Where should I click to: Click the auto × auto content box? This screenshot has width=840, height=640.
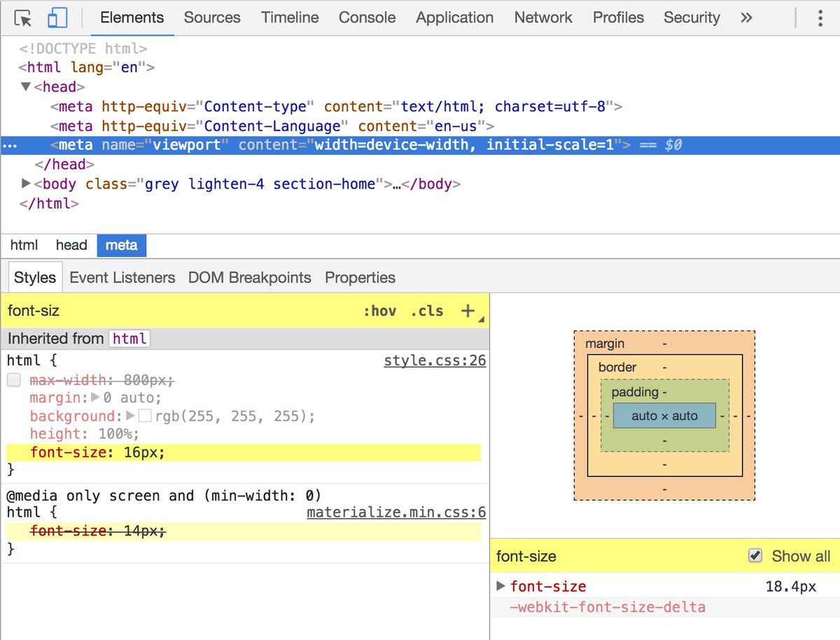coord(664,416)
